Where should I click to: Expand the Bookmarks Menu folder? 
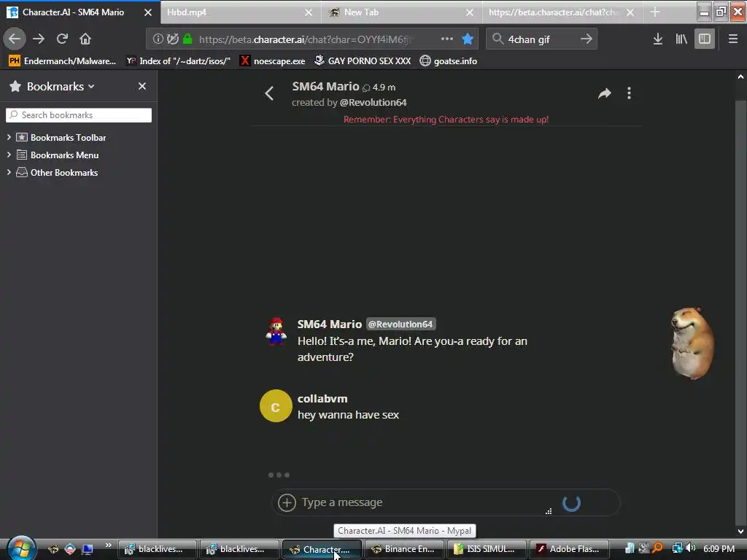pyautogui.click(x=9, y=155)
